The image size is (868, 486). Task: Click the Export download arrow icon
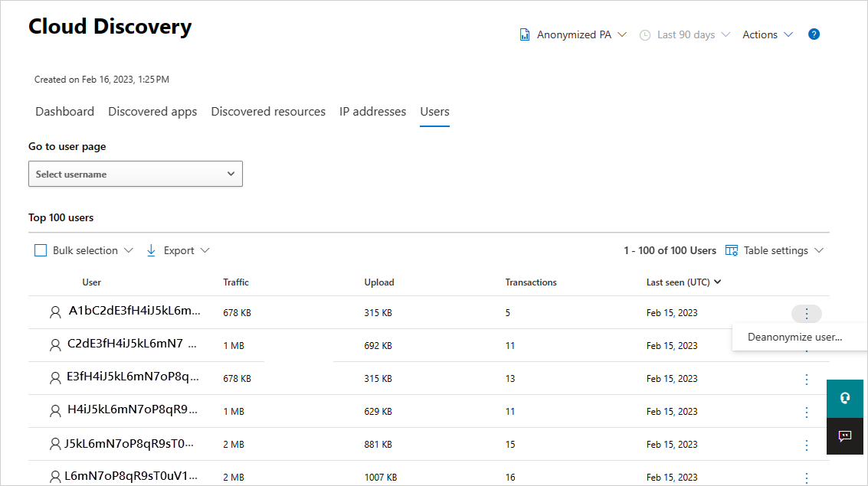pyautogui.click(x=151, y=250)
